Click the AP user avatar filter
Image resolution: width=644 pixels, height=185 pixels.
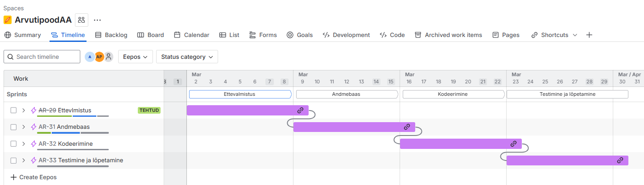click(99, 57)
